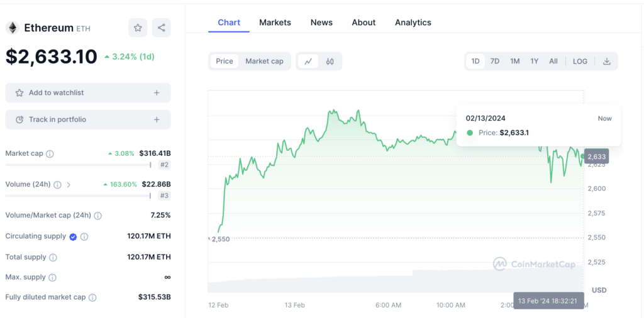This screenshot has width=644, height=318.
Task: Click info icon beside Total supply
Action: pyautogui.click(x=53, y=257)
